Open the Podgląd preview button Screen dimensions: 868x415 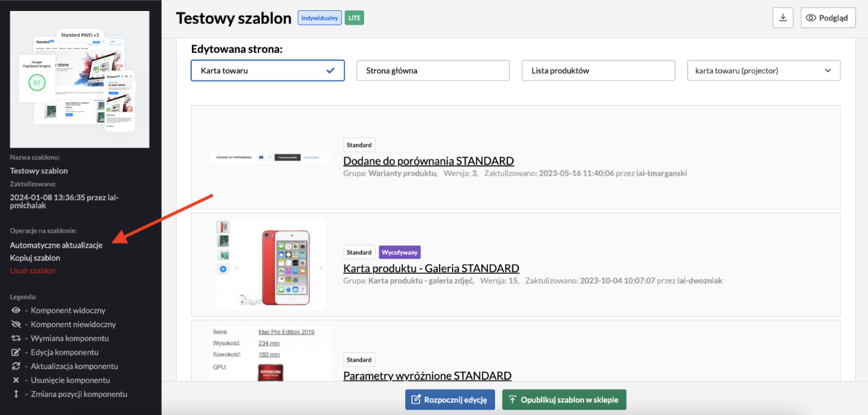pyautogui.click(x=828, y=18)
